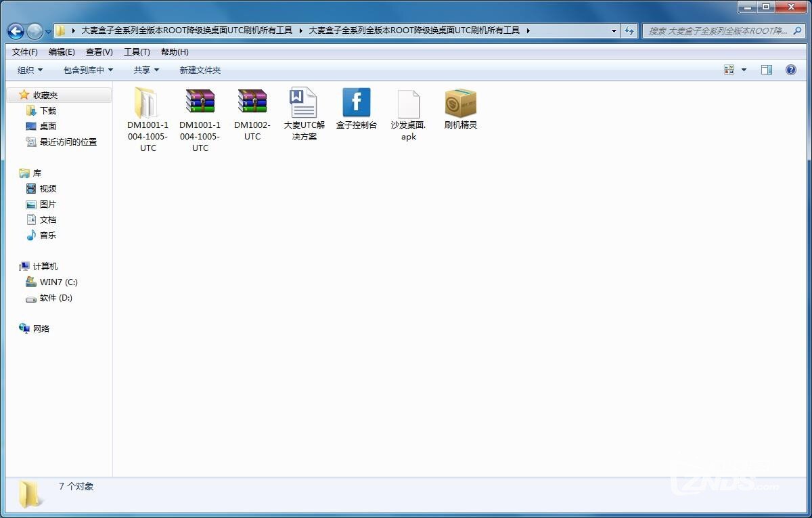Open the 编辑(E) menu
812x518 pixels.
(x=62, y=52)
